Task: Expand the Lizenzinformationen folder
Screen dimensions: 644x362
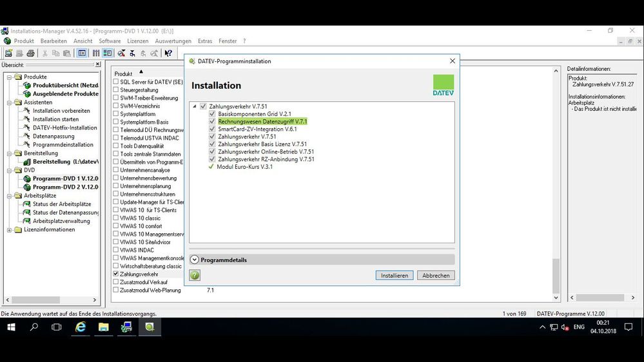Action: 9,230
